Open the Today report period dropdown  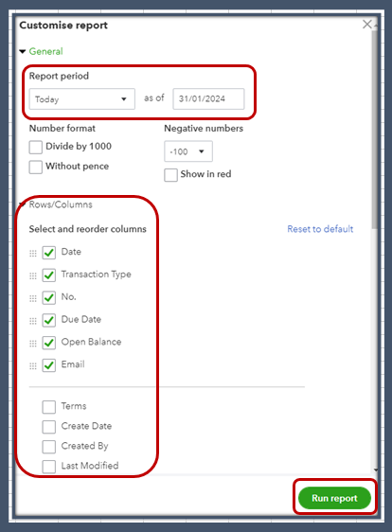click(82, 98)
